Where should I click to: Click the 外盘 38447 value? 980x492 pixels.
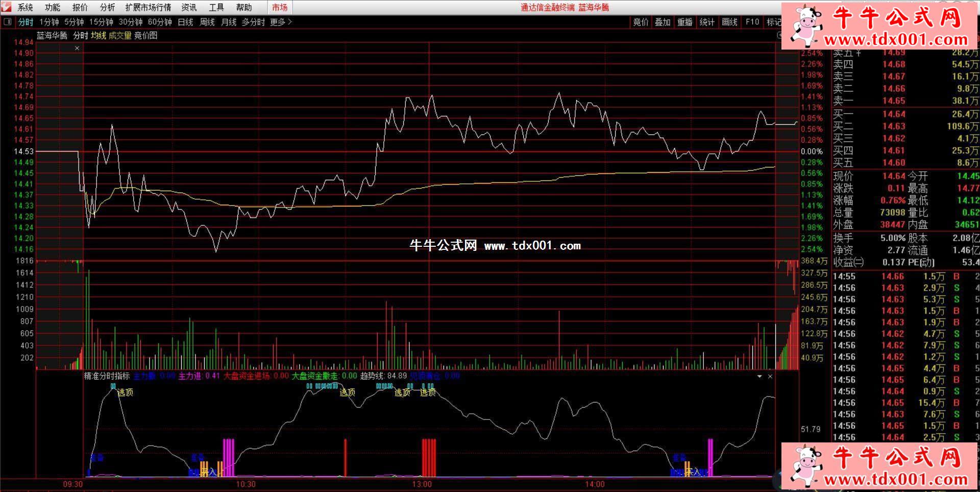(x=892, y=225)
